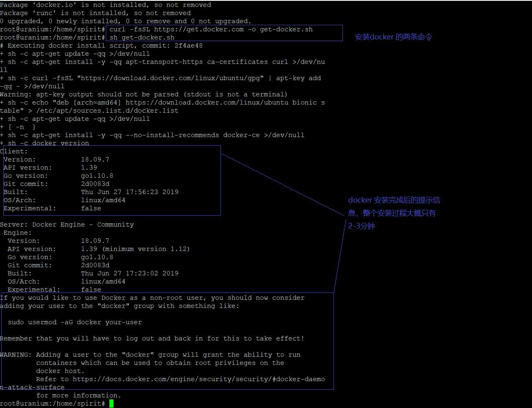This screenshot has height=408, width=532.
Task: Click the "If you would like to use Docker" line
Action: (x=152, y=298)
